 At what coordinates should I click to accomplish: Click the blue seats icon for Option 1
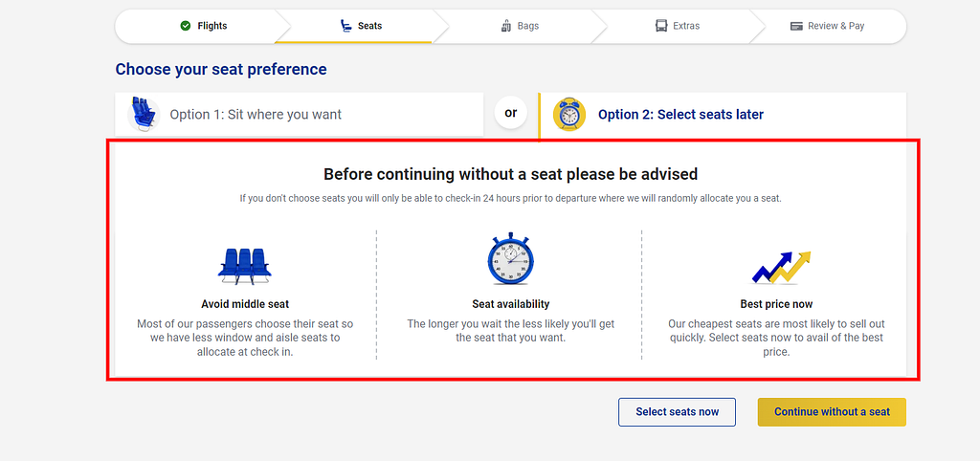coord(144,115)
